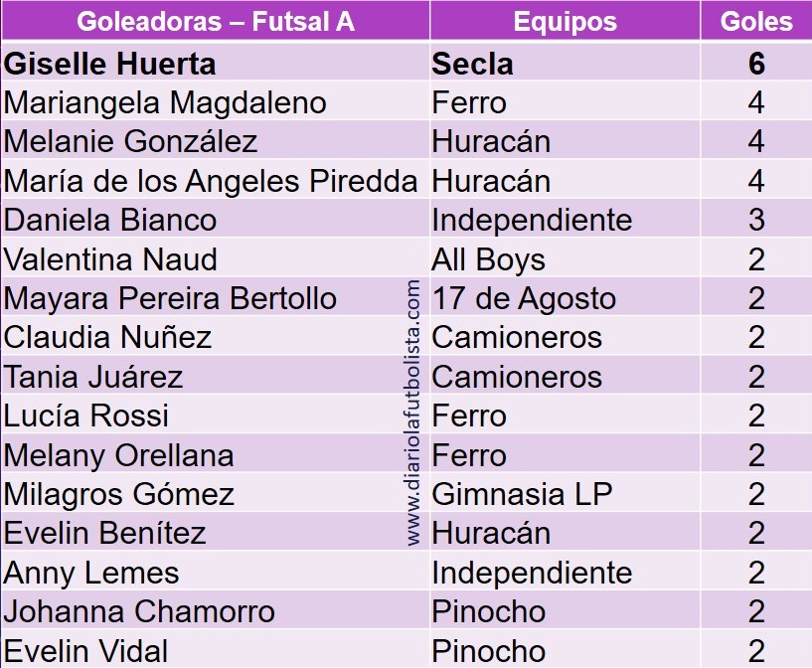Click the Johanna Chamorro name cell
This screenshot has width=812, height=668.
[139, 611]
